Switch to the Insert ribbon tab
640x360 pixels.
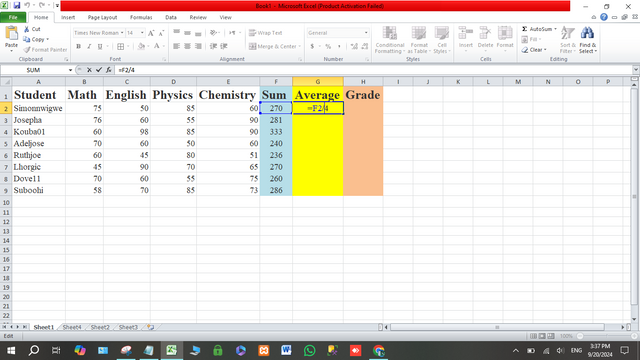[x=68, y=18]
